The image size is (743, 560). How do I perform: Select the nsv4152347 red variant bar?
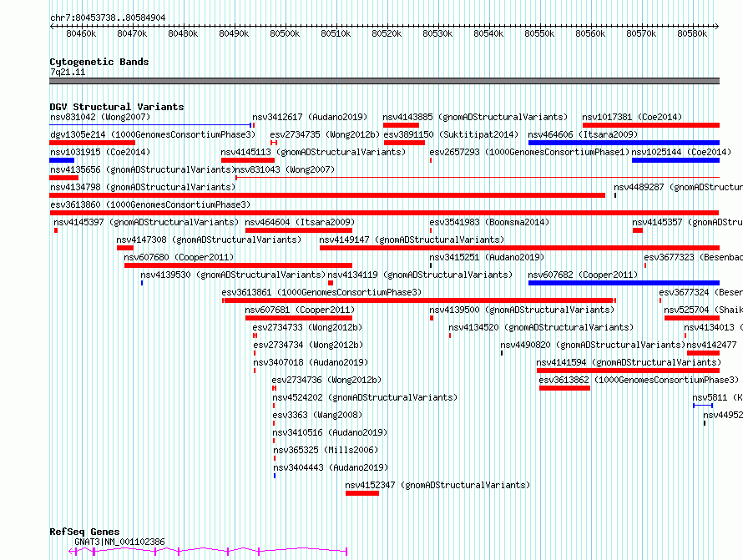coord(362,494)
